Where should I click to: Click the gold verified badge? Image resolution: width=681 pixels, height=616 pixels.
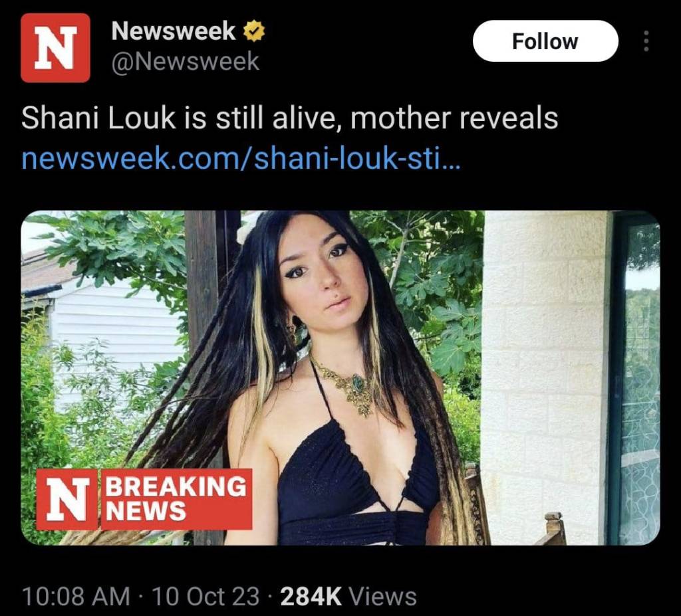254,31
